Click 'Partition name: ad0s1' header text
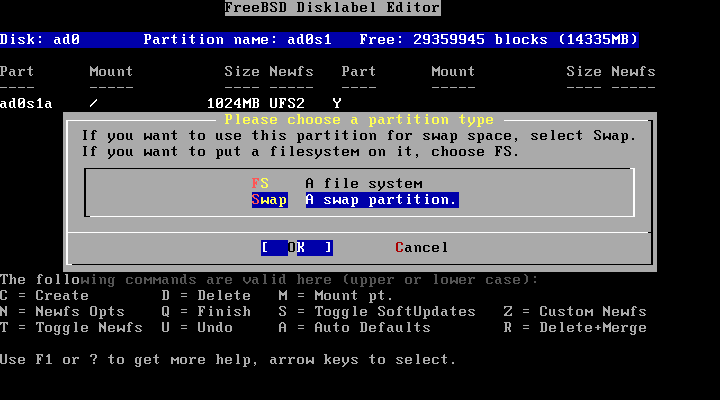This screenshot has width=720, height=400. [238, 40]
